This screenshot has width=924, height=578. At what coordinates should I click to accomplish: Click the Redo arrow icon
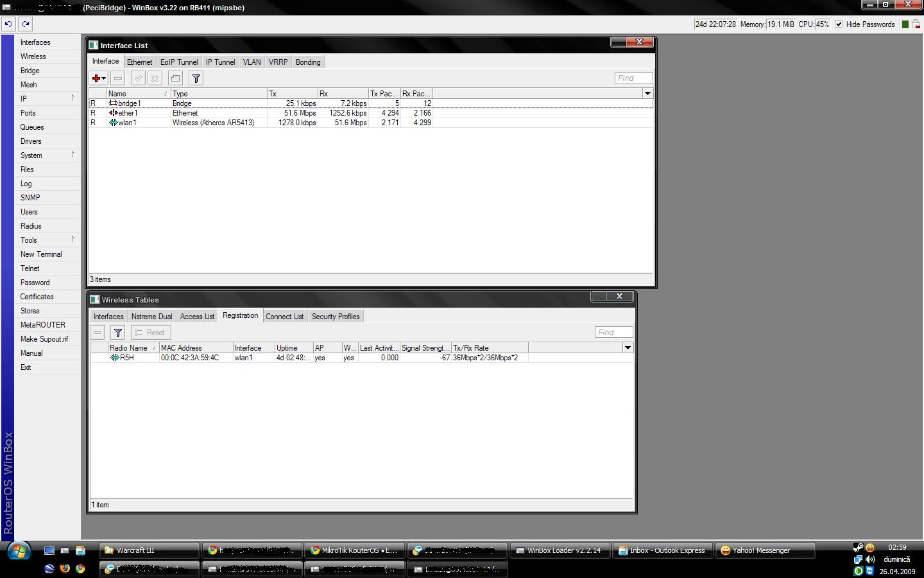click(25, 24)
